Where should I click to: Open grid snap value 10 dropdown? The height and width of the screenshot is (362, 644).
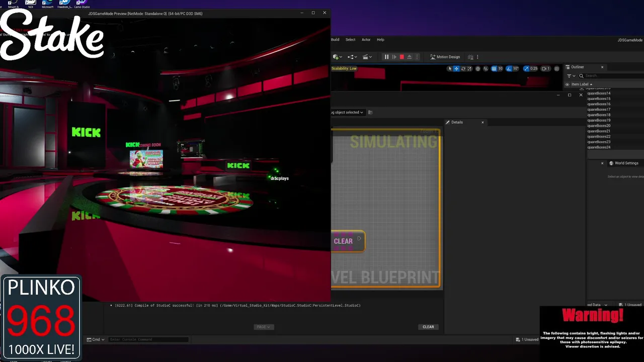point(500,68)
